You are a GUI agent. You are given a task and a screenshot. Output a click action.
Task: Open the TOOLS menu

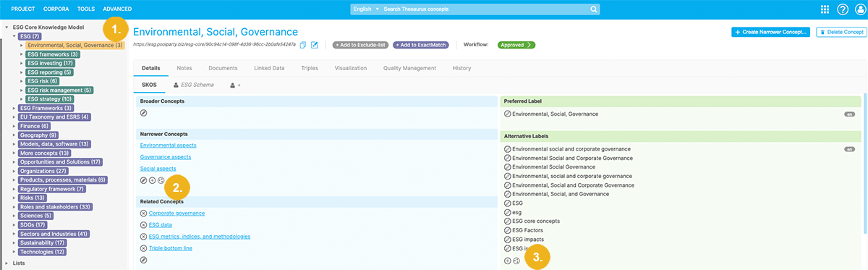tap(86, 9)
